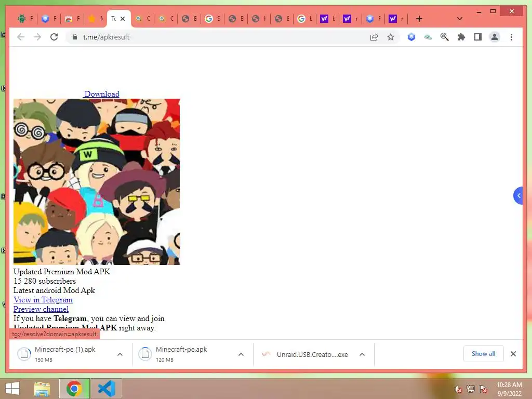
Task: Click the "15 280 subscribers" text
Action: click(x=45, y=281)
